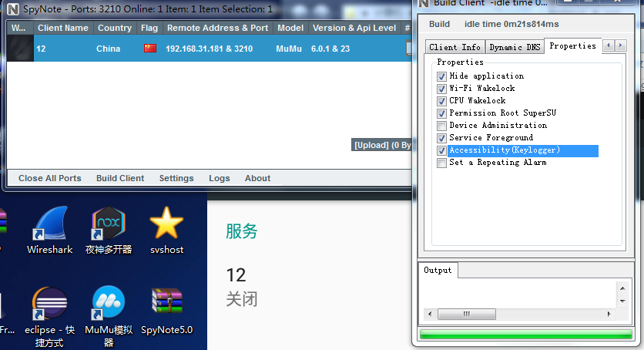Click Output scrollbar right arrow
The image size is (644, 350).
[609, 315]
